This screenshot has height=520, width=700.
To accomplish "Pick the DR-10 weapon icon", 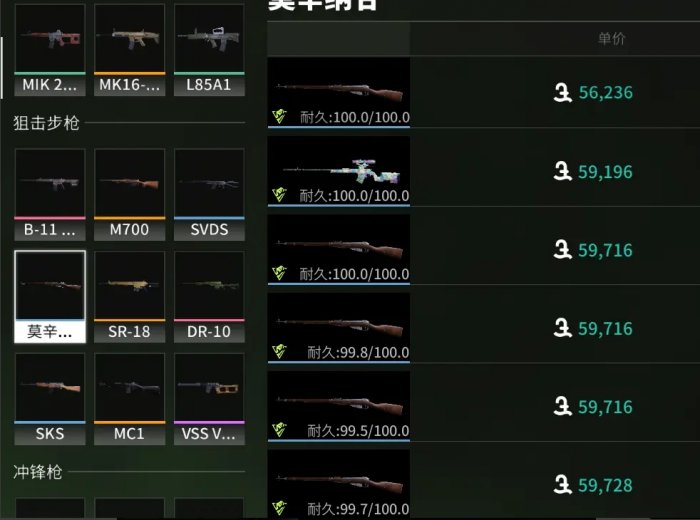I will pyautogui.click(x=209, y=297).
